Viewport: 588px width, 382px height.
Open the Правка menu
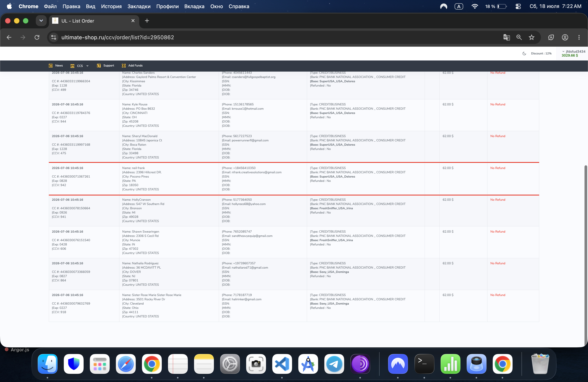pyautogui.click(x=71, y=6)
